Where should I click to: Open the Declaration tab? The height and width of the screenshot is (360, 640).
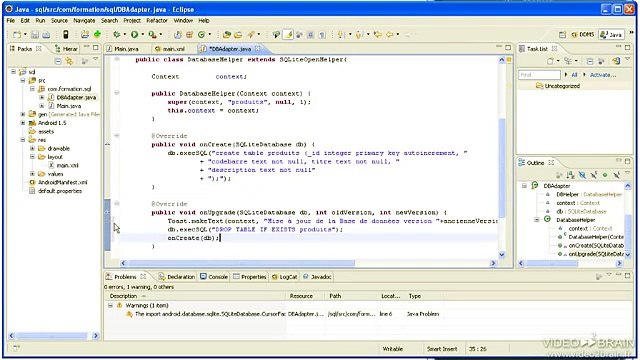pyautogui.click(x=177, y=277)
